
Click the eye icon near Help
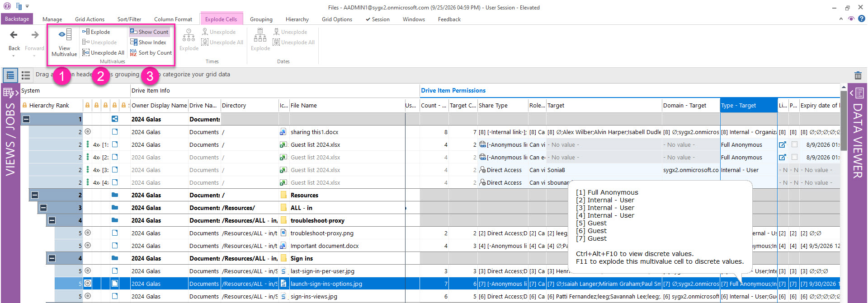[x=851, y=19]
